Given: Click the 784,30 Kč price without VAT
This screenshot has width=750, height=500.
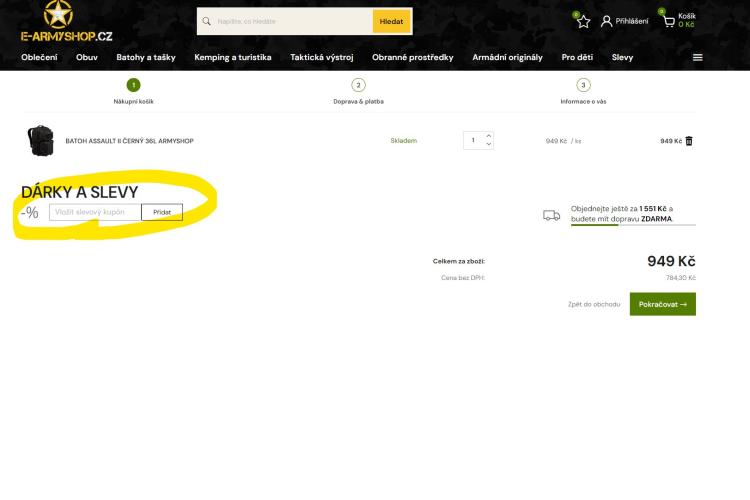Looking at the screenshot, I should tap(681, 278).
